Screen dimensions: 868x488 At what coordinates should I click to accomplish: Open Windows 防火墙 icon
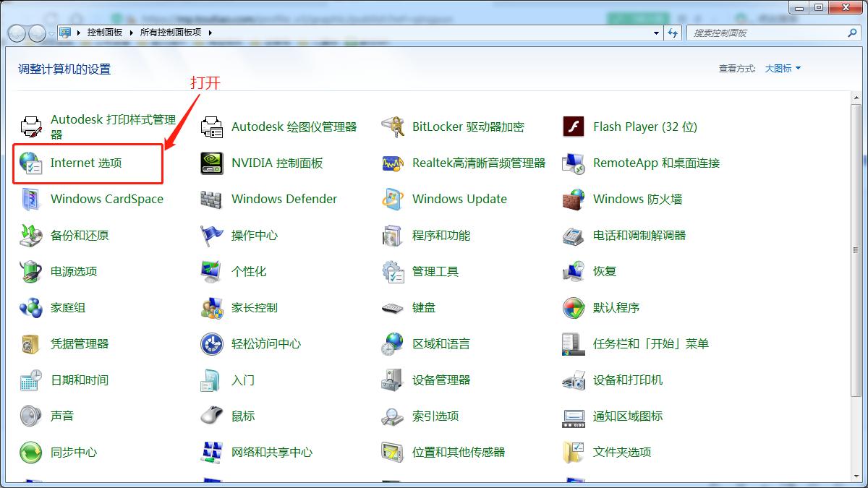click(x=574, y=200)
